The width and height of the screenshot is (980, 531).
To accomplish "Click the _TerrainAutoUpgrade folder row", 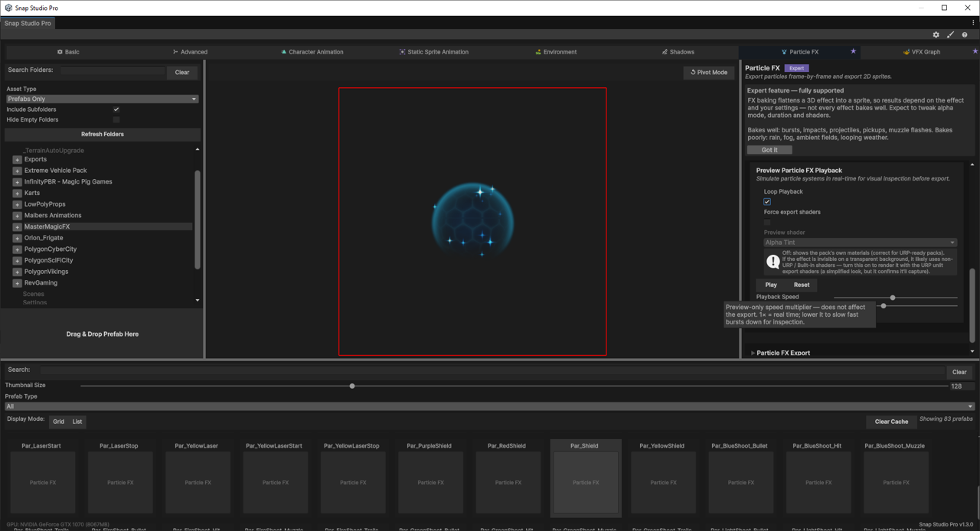I will pos(54,151).
